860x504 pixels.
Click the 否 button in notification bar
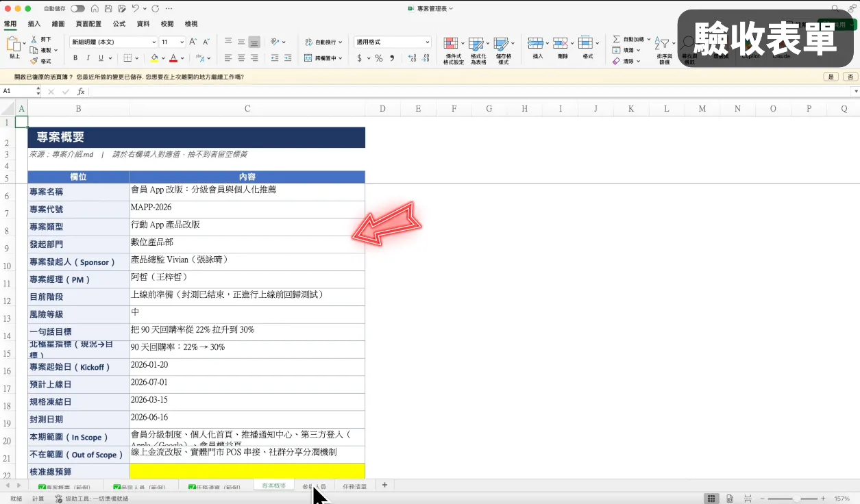(850, 77)
